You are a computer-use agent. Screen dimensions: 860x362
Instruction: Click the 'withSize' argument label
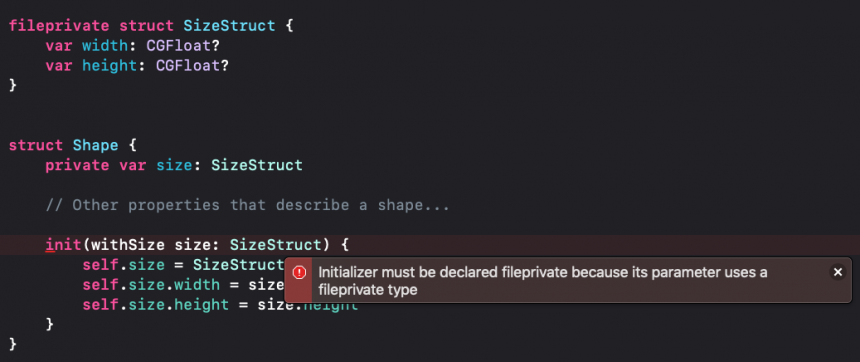[x=128, y=245]
